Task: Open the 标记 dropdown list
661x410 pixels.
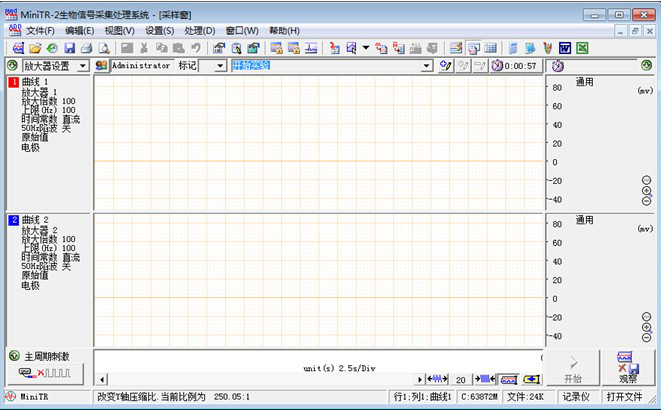Action: (x=219, y=65)
